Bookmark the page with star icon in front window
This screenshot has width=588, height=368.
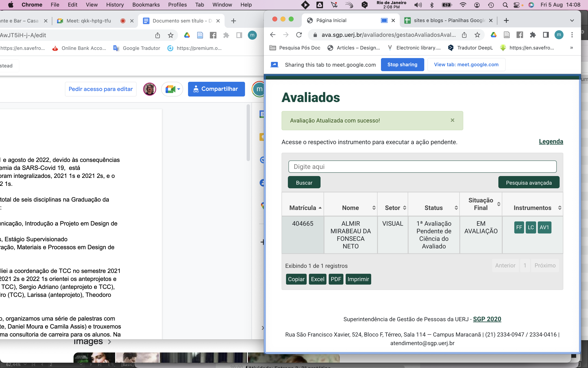[x=477, y=35]
